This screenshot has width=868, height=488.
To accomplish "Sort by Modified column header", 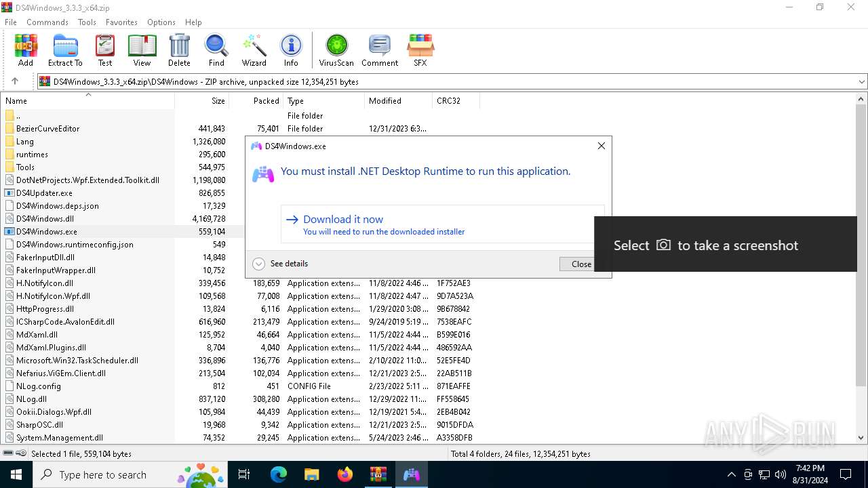I will tap(399, 100).
